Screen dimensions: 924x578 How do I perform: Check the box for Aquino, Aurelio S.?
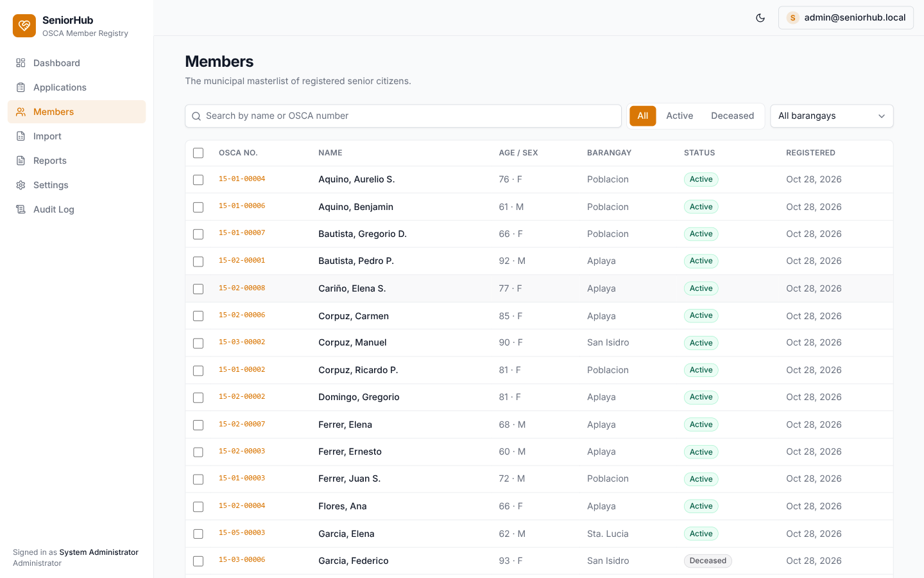pos(198,180)
